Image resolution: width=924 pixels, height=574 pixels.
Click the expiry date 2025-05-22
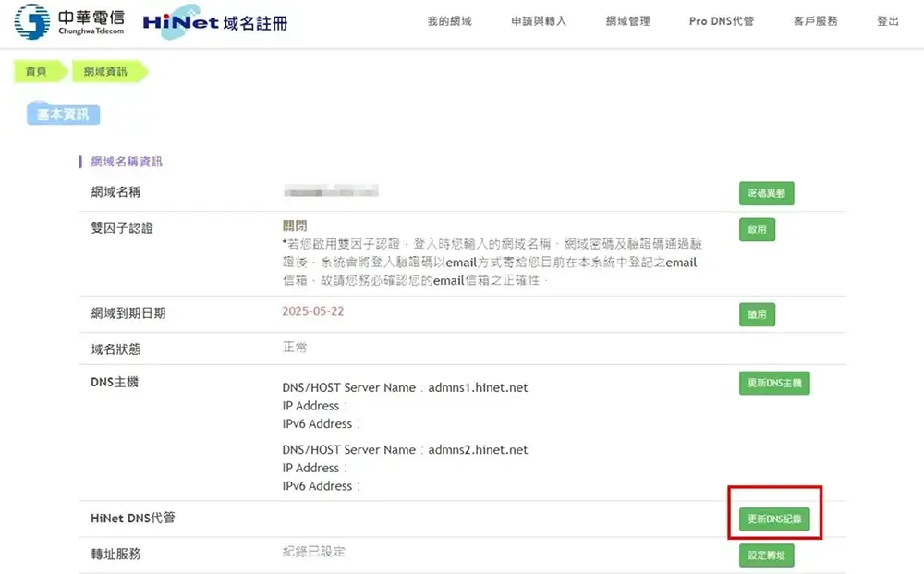[x=313, y=311]
